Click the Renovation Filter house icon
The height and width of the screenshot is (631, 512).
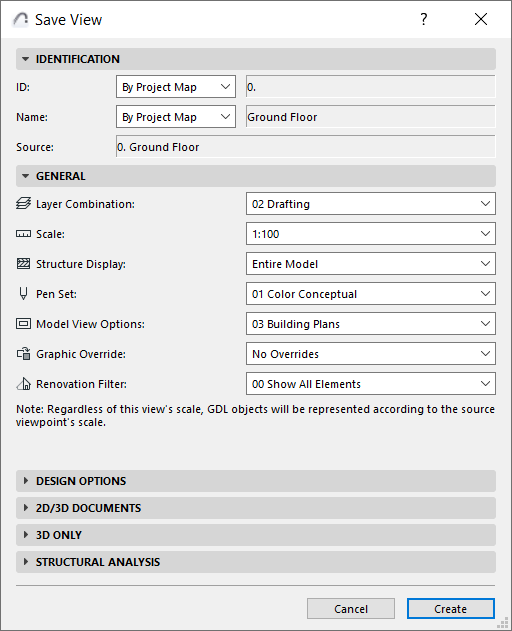pyautogui.click(x=23, y=384)
